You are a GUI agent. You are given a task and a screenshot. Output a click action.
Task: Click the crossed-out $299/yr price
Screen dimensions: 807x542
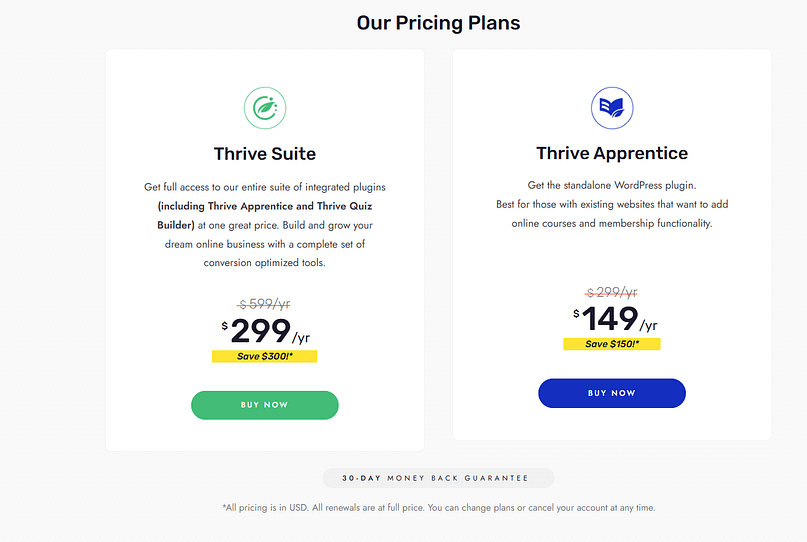612,292
